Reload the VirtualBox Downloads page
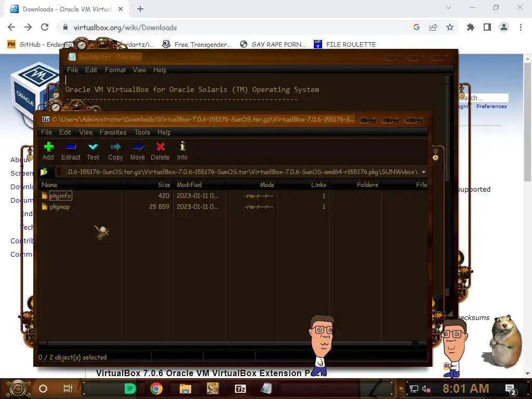 (45, 27)
